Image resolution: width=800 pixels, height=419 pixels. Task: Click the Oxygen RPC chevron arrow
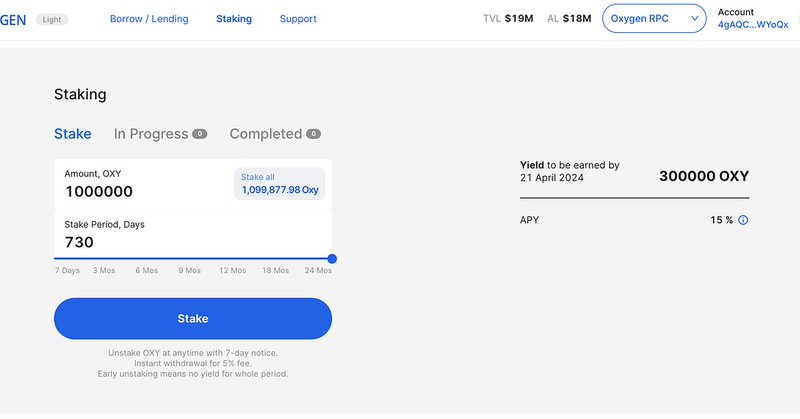694,18
